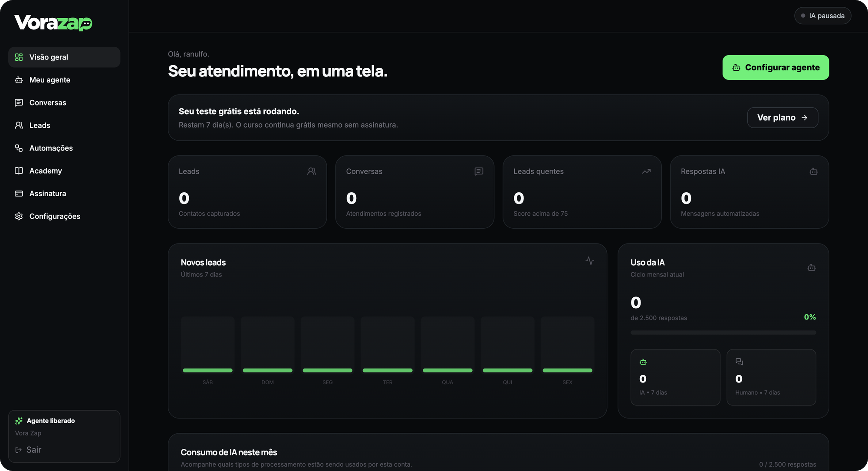Image resolution: width=868 pixels, height=471 pixels.
Task: Click the Visão geral grid icon
Action: point(19,57)
